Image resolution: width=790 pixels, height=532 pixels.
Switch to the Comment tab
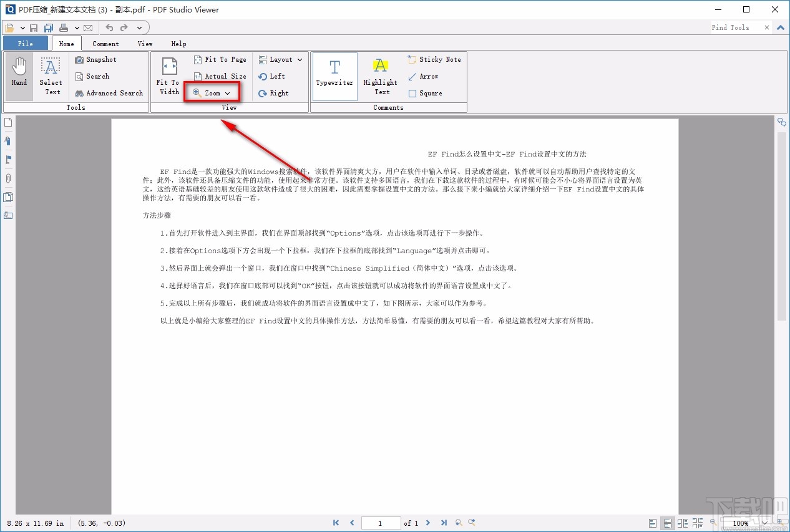coord(105,44)
